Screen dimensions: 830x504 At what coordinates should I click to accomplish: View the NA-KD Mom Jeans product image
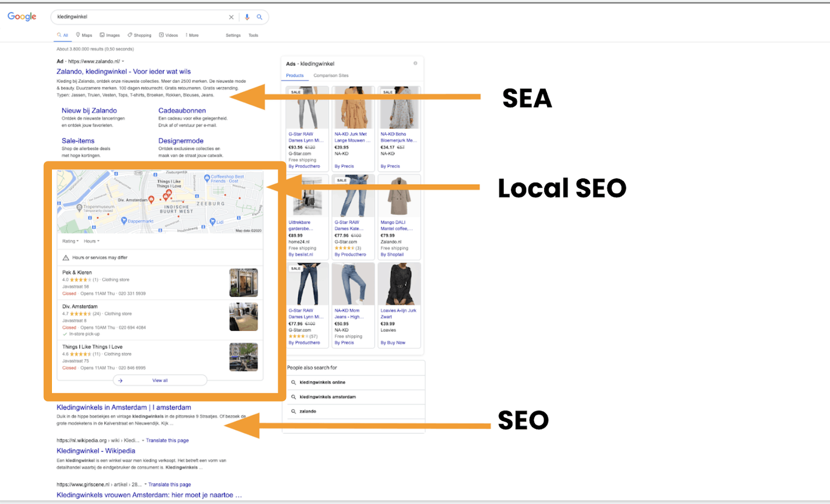[x=353, y=284]
